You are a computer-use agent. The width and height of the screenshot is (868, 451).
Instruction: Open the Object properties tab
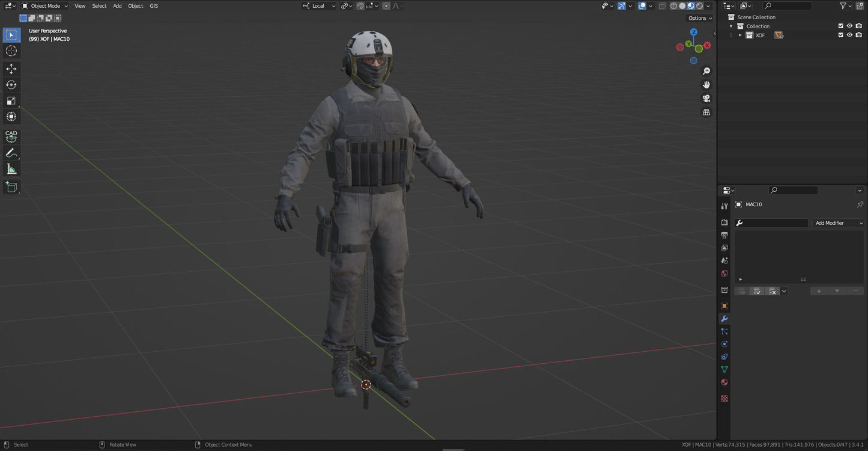pyautogui.click(x=724, y=305)
